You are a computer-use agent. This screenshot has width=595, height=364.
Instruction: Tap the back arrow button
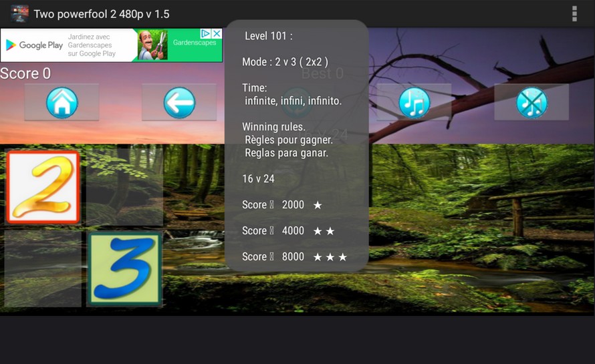click(179, 102)
